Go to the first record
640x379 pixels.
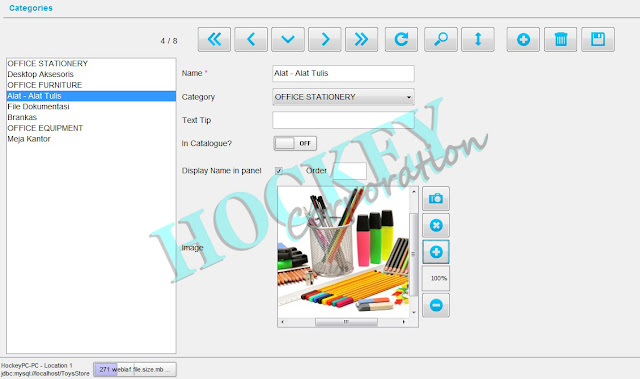[x=214, y=40]
